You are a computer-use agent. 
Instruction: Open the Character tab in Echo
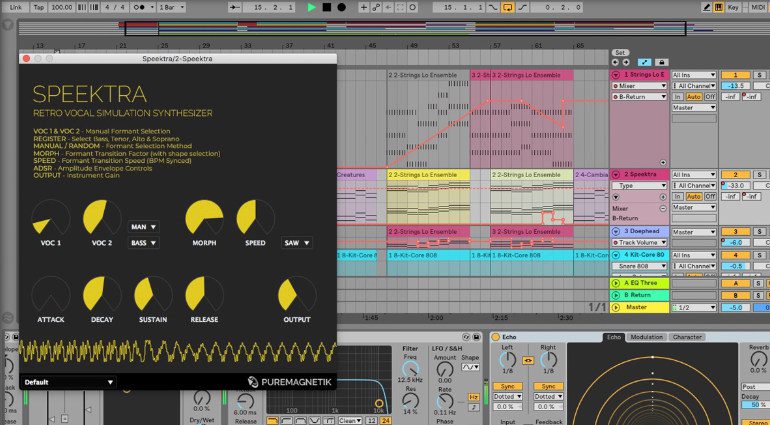[x=687, y=337]
